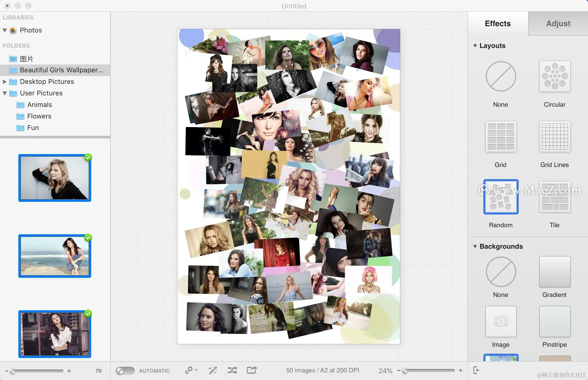Hide the right sidebar panel icon
The image size is (588, 380).
(x=476, y=370)
